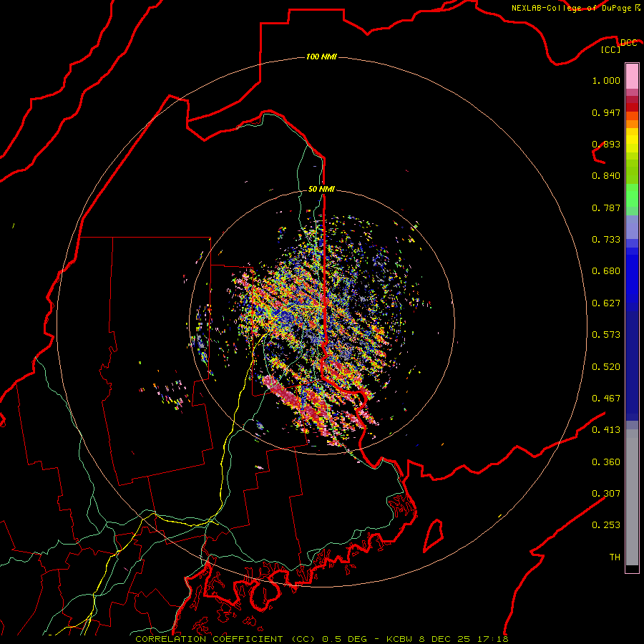Click the CORRELATION COEFFICIENT caption at the bottom

point(321,639)
